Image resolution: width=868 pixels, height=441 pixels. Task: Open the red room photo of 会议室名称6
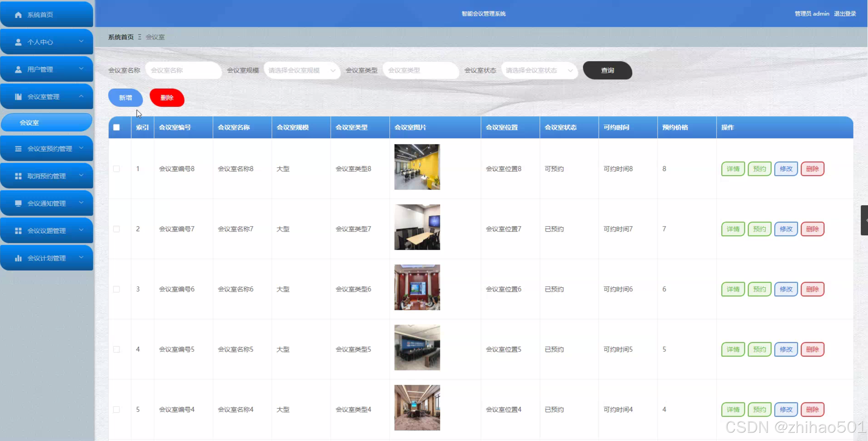[417, 287]
